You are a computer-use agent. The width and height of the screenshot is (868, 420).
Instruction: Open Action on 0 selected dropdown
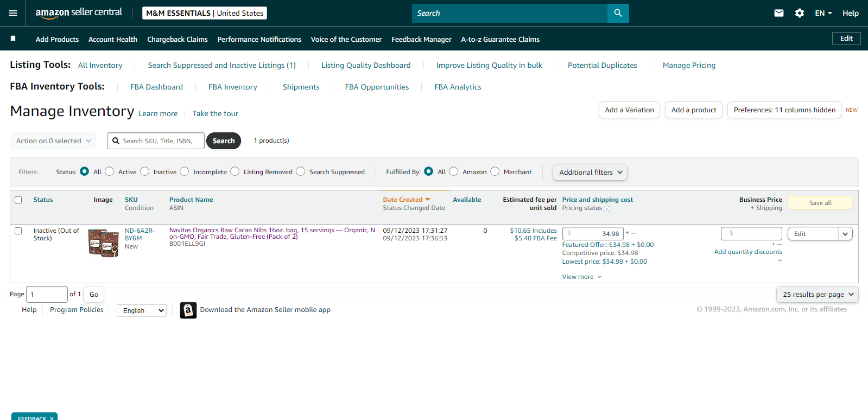coord(53,141)
